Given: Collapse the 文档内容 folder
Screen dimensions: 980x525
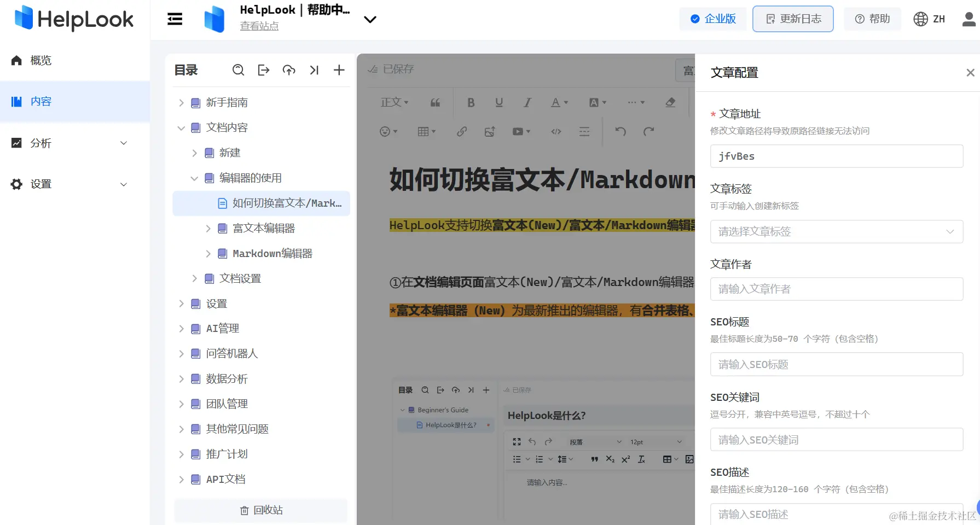Looking at the screenshot, I should pyautogui.click(x=181, y=128).
